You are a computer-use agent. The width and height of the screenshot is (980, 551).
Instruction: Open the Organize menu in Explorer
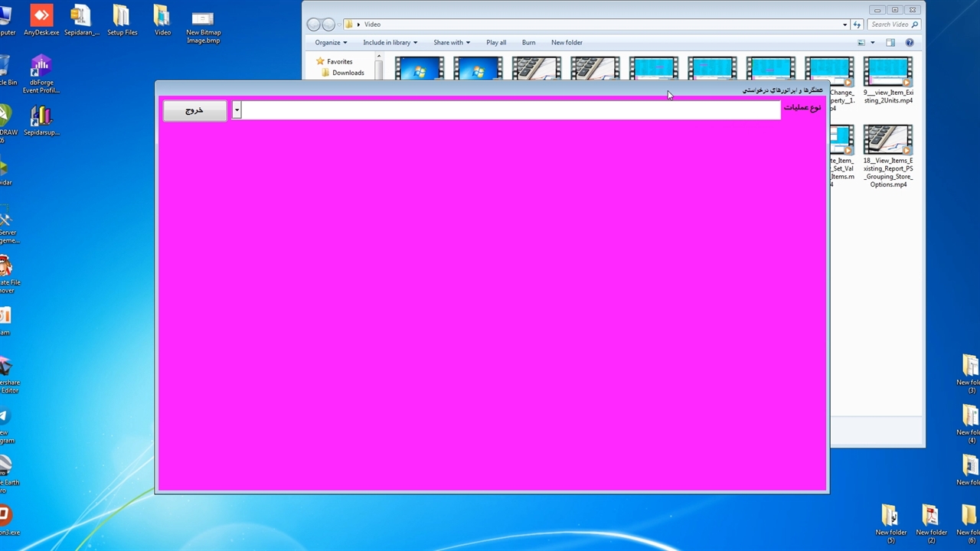point(331,43)
